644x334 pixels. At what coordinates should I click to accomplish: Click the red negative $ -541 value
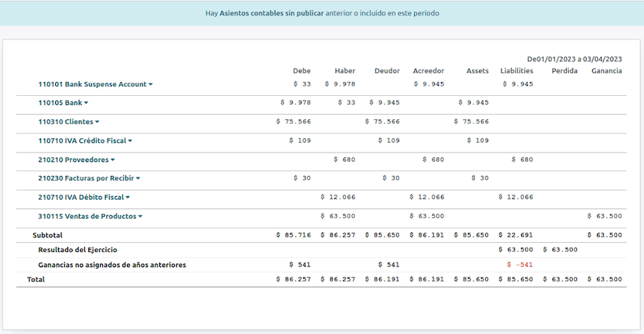pyautogui.click(x=520, y=265)
